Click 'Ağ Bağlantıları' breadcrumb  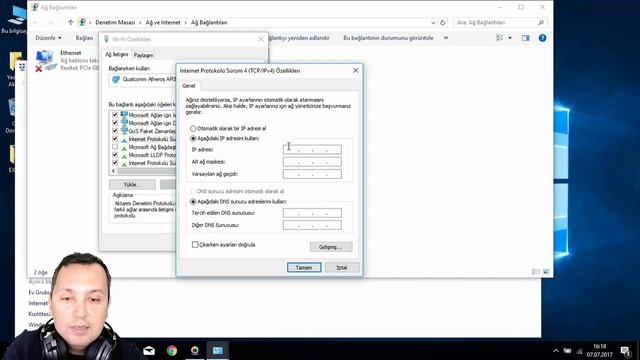click(x=209, y=22)
